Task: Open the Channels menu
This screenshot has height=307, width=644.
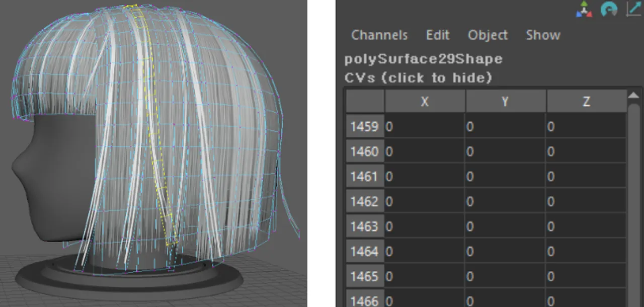Action: coord(379,35)
